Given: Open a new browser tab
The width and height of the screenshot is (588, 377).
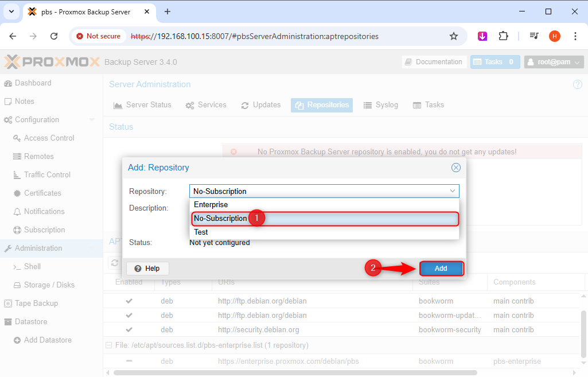Looking at the screenshot, I should point(168,11).
